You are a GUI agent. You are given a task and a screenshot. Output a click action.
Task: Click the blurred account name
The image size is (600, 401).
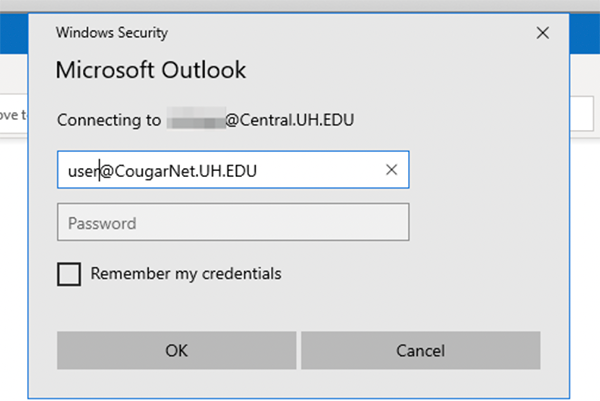click(195, 120)
